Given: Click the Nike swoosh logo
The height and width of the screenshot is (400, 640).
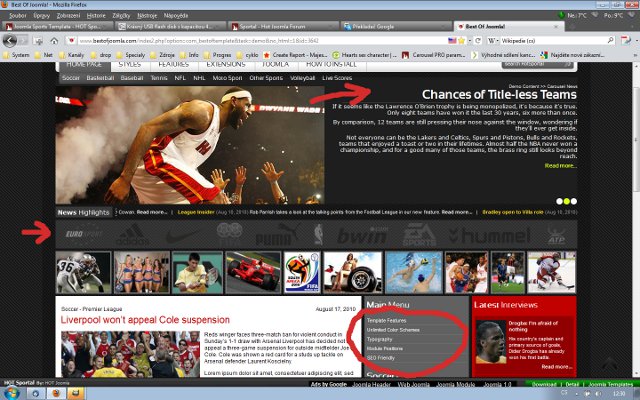Looking at the screenshot, I should click(182, 236).
